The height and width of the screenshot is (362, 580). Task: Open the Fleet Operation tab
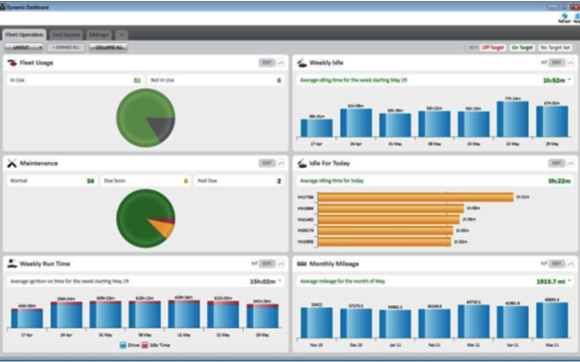click(x=24, y=35)
